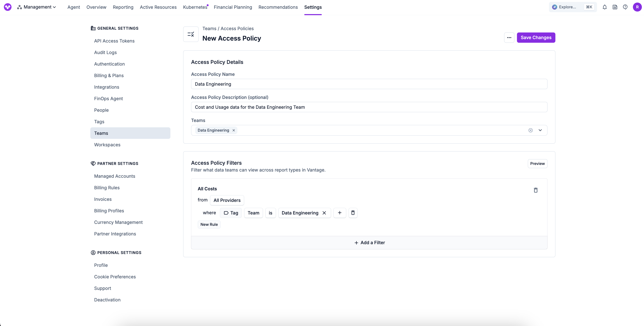Open the notifications bell
The image size is (644, 326).
pos(604,7)
